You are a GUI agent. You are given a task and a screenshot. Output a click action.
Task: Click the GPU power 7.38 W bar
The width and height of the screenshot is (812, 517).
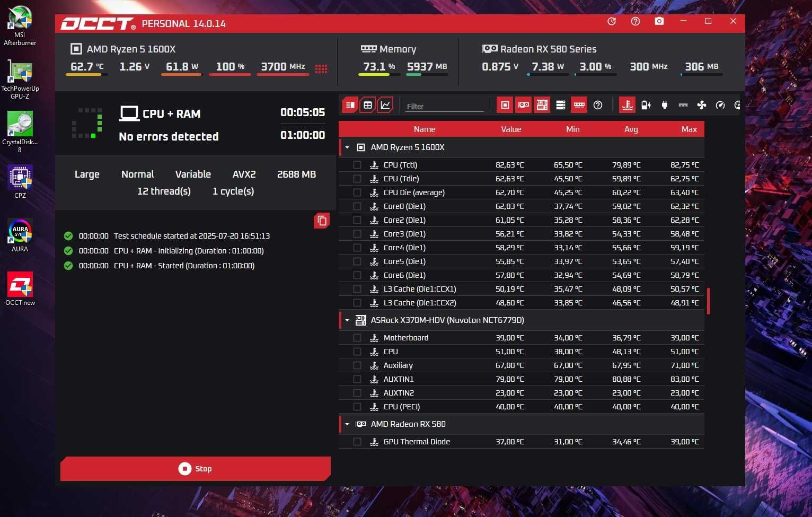[x=548, y=74]
